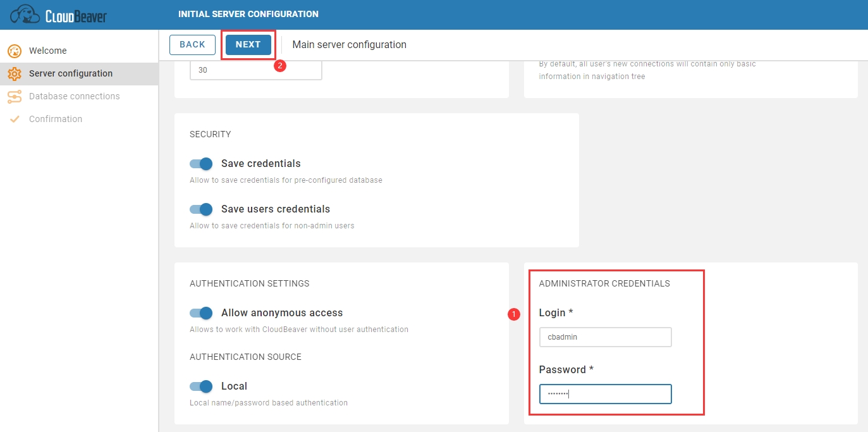Focus the Login field containing cbadmin

coord(605,337)
